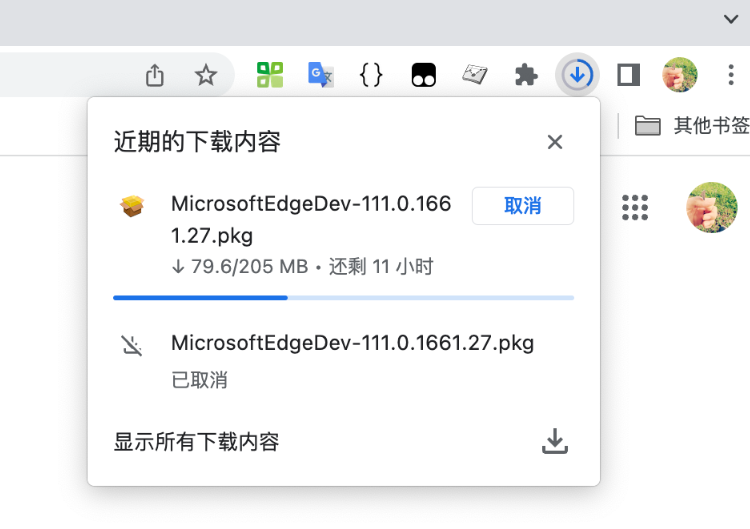Open the Google apps grid icon
The height and width of the screenshot is (529, 750).
click(x=635, y=208)
